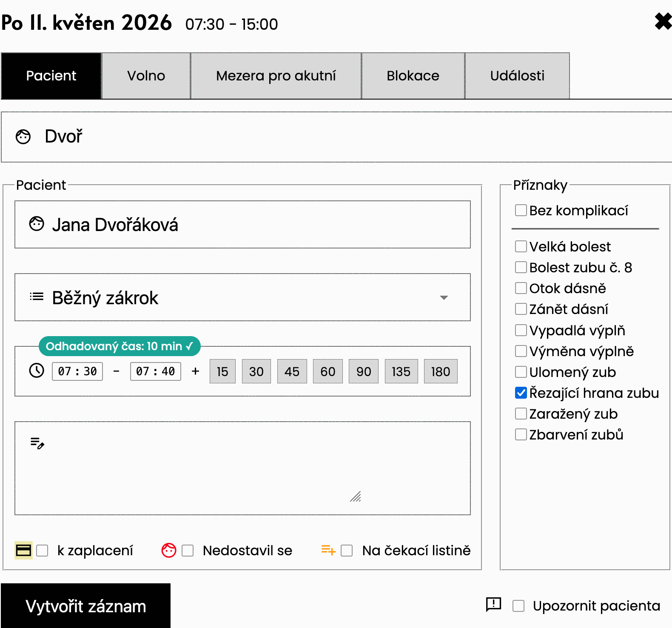Click the start time field 07:30
The width and height of the screenshot is (672, 628).
[77, 371]
